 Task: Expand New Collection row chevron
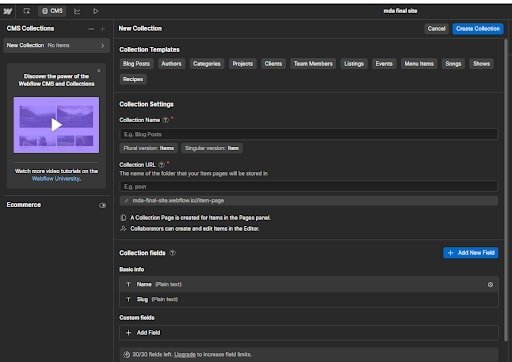point(103,45)
